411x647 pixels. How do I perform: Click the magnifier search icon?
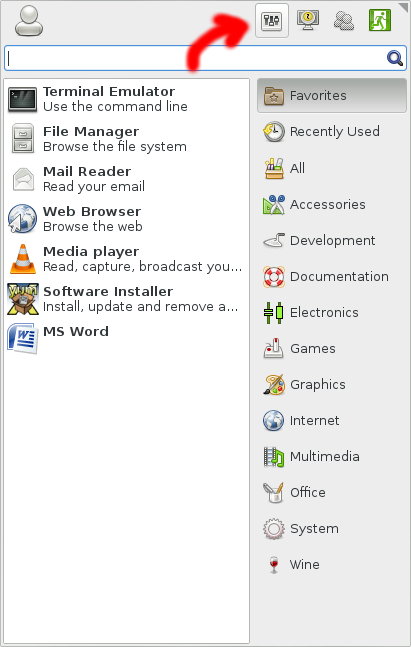click(x=394, y=58)
